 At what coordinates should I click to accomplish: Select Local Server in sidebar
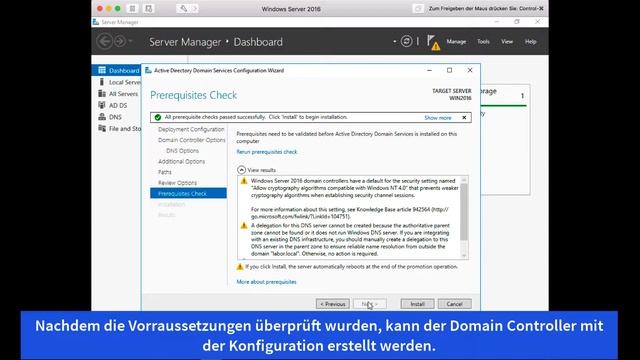coord(116,82)
